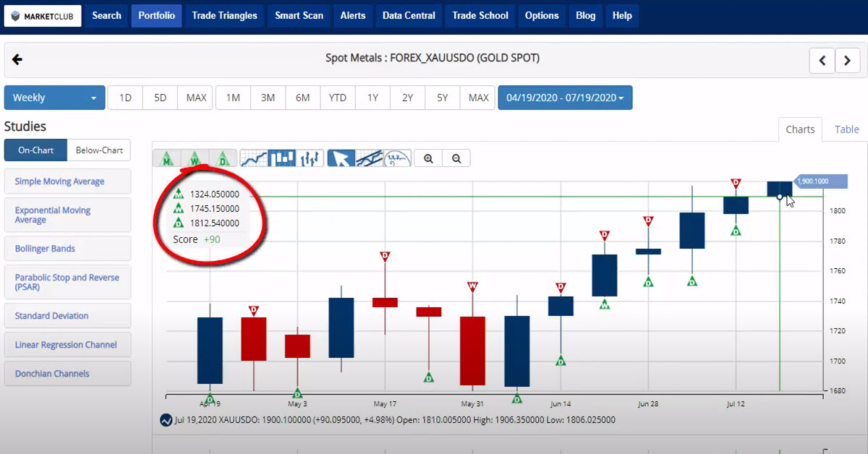868x454 pixels.
Task: Go back using the left arrow
Action: [x=17, y=59]
